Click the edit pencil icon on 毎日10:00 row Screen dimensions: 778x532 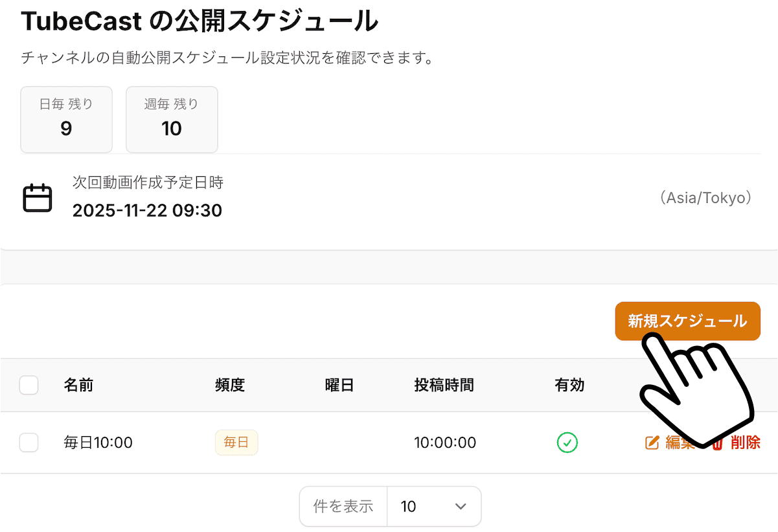coord(652,443)
